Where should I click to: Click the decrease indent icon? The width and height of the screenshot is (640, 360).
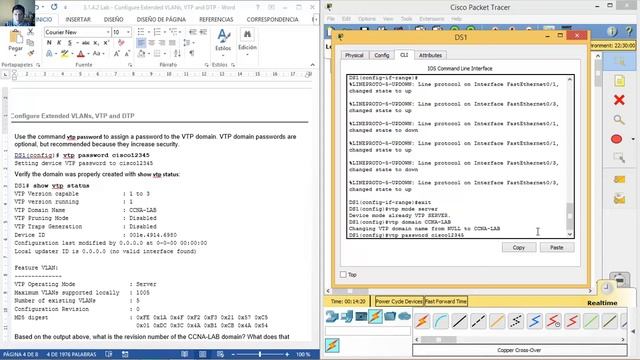[x=193, y=32]
